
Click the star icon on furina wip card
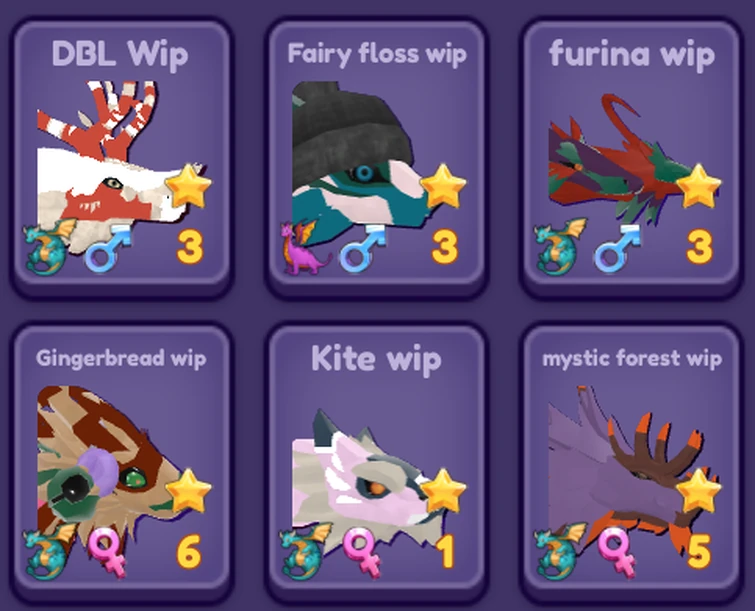click(x=698, y=186)
